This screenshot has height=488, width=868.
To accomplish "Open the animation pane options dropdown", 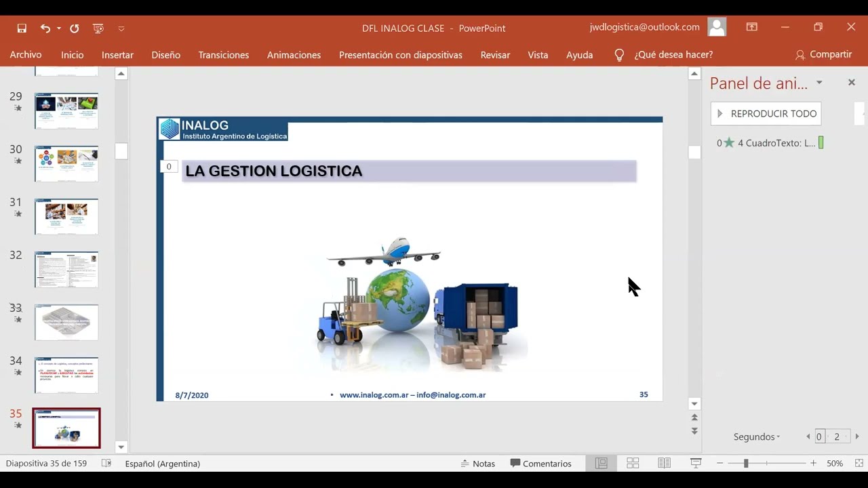I will click(819, 83).
